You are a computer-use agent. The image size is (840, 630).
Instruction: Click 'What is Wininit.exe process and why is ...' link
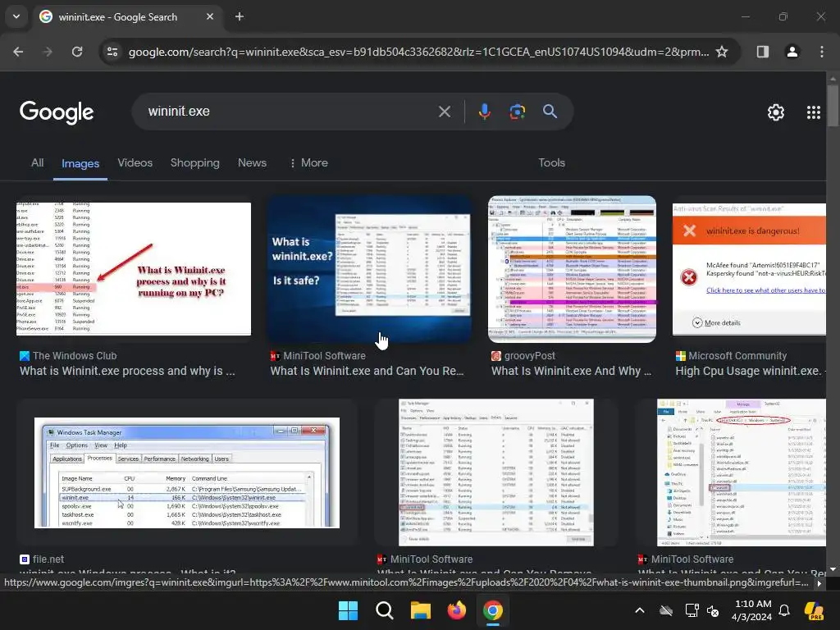point(127,372)
